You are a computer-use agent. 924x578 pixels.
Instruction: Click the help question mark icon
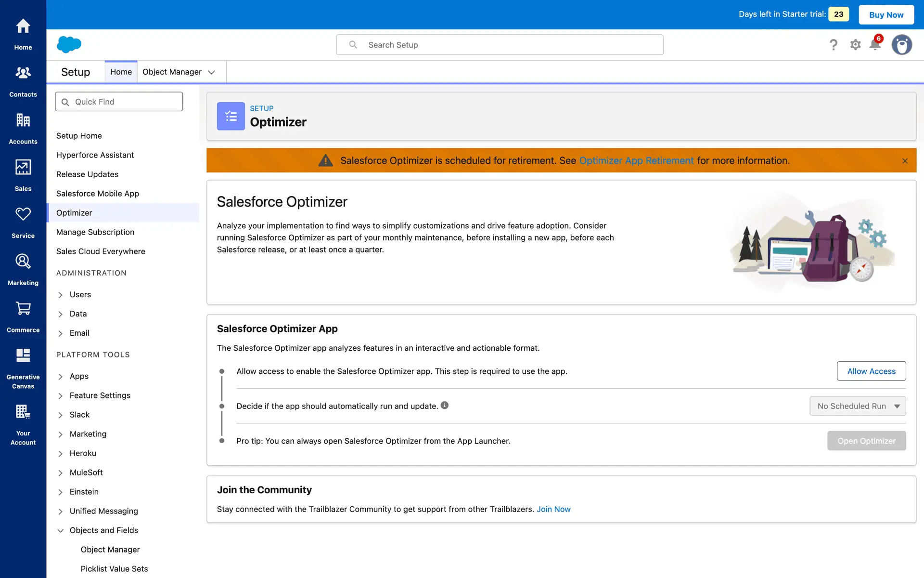click(x=834, y=45)
